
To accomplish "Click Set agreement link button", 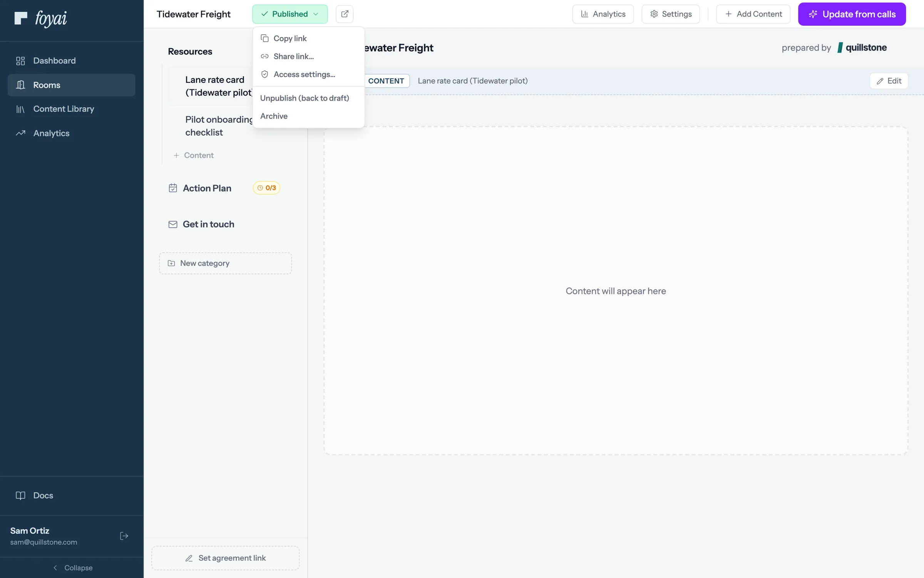I will pos(226,558).
